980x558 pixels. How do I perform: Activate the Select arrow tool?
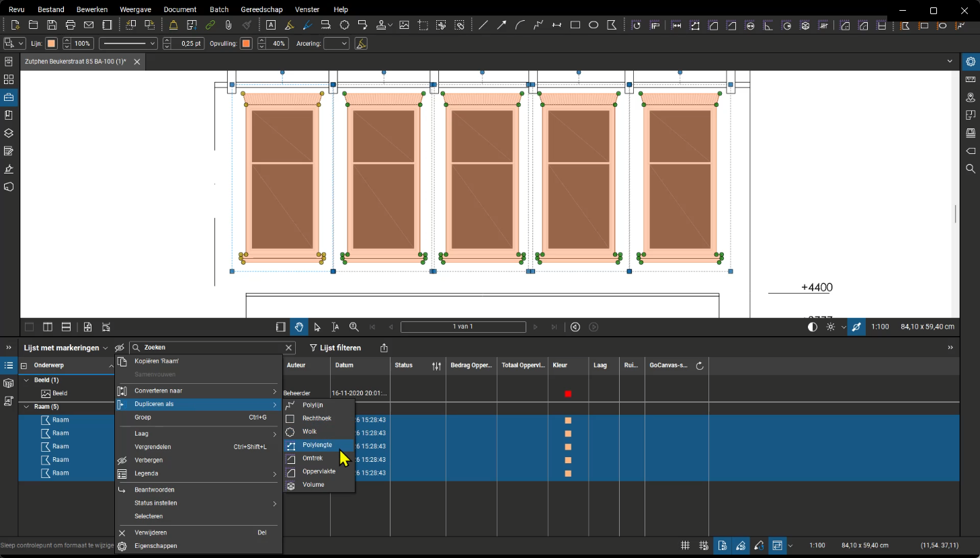(317, 327)
